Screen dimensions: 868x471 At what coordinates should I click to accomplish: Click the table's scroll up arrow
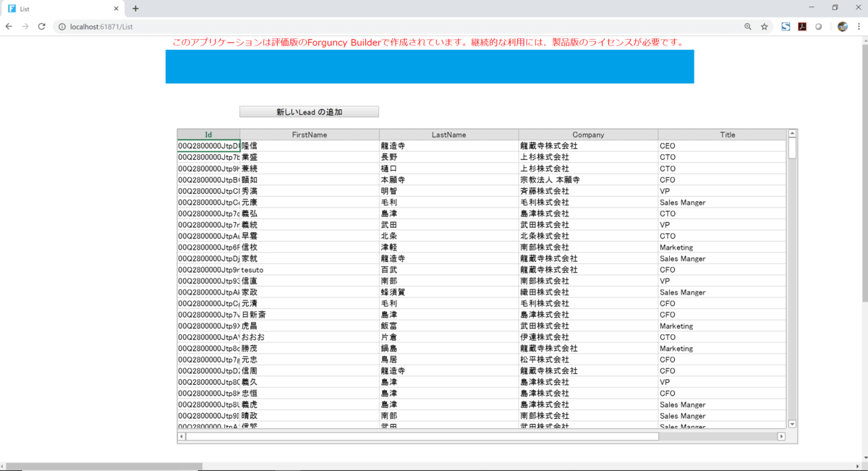[x=792, y=133]
